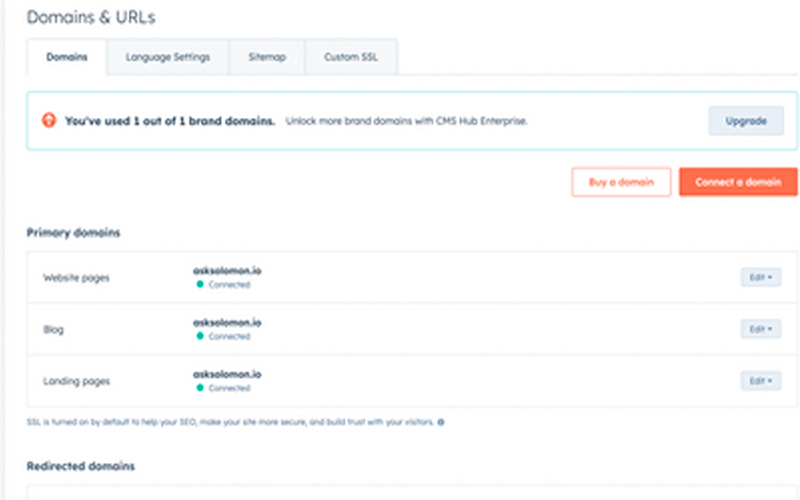Select asksolomon.io domain in Website pages row
The height and width of the screenshot is (500, 800).
[227, 270]
